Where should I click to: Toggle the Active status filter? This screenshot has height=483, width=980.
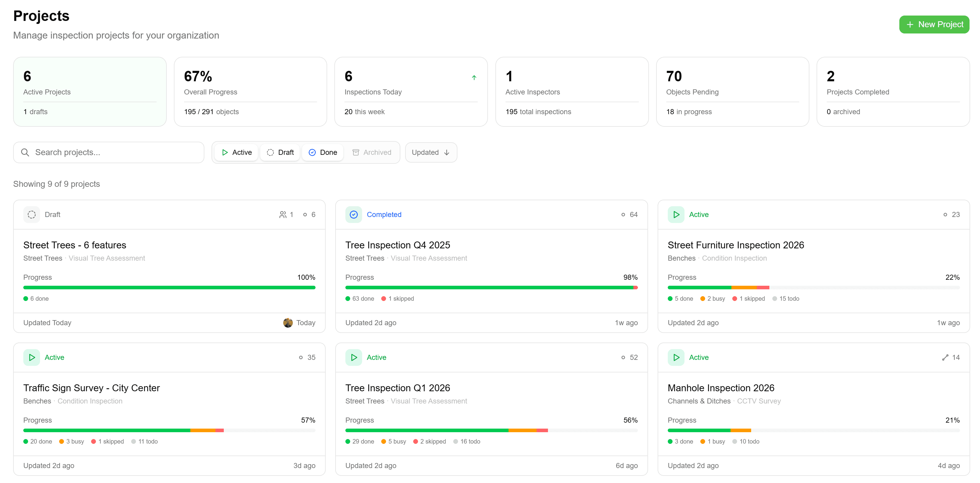click(236, 152)
